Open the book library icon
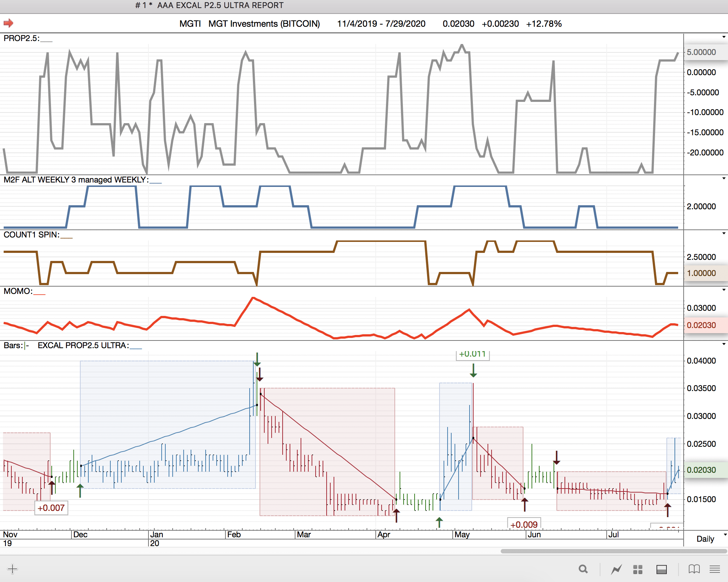Viewport: 728px width, 582px height. [694, 569]
